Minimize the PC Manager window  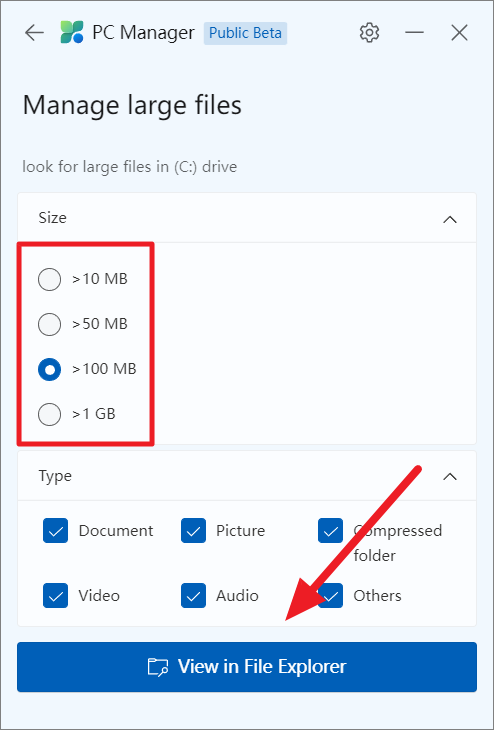[x=414, y=33]
